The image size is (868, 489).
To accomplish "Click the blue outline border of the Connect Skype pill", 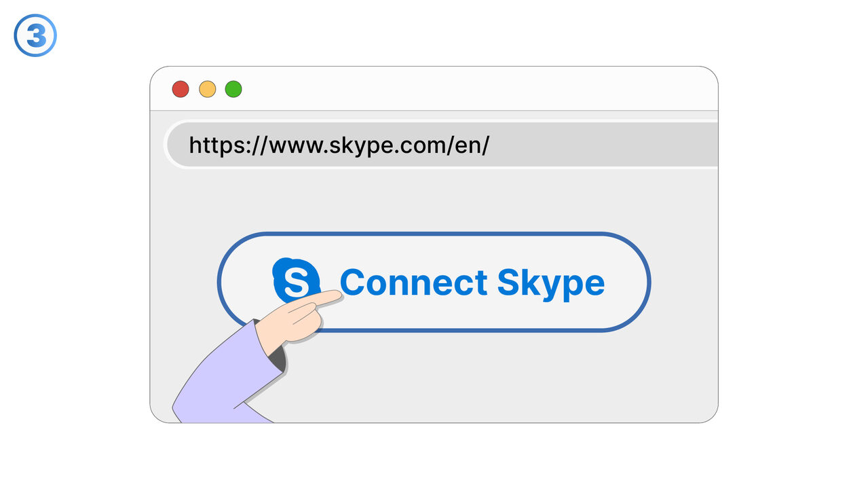I will (x=434, y=234).
